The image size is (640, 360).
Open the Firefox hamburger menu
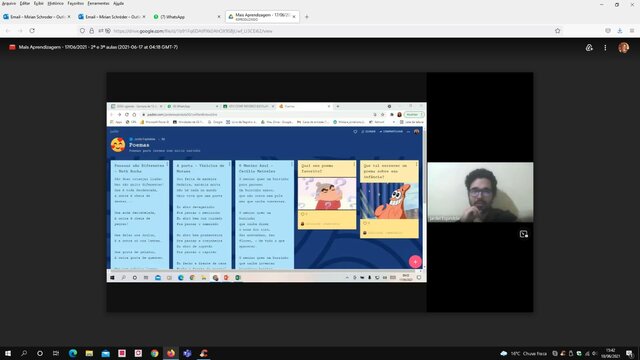coord(632,31)
